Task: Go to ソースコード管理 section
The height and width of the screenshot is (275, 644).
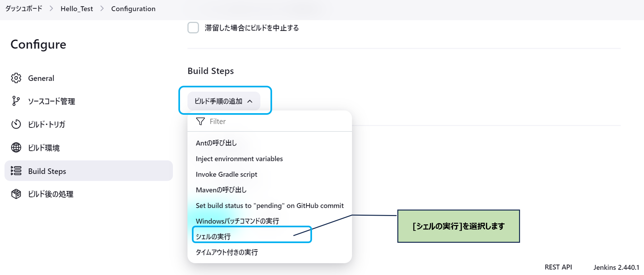Action: (89, 101)
